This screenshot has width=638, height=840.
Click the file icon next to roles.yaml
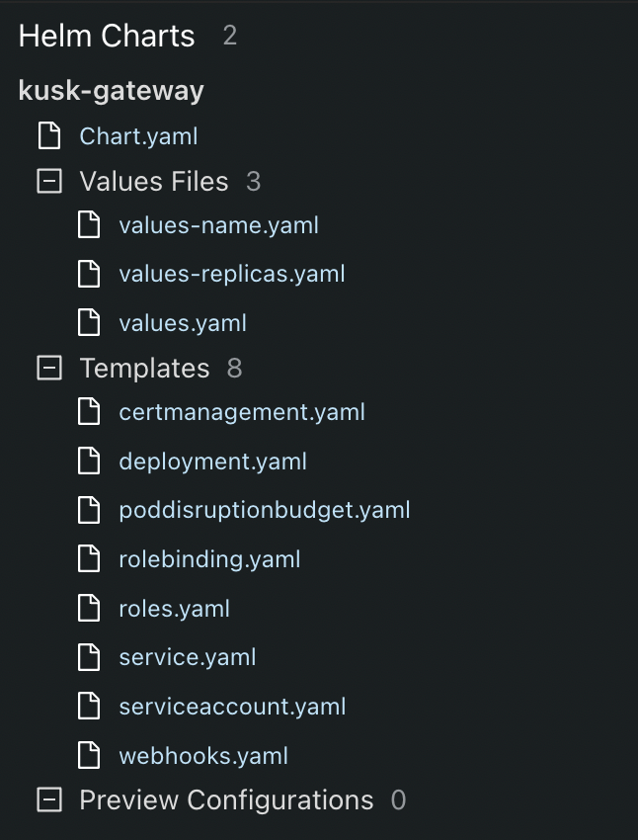pyautogui.click(x=89, y=608)
